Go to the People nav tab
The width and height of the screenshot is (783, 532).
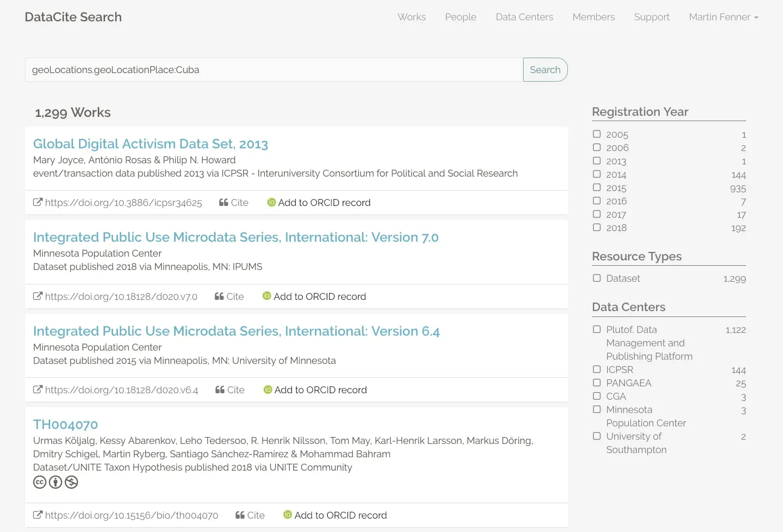(460, 17)
